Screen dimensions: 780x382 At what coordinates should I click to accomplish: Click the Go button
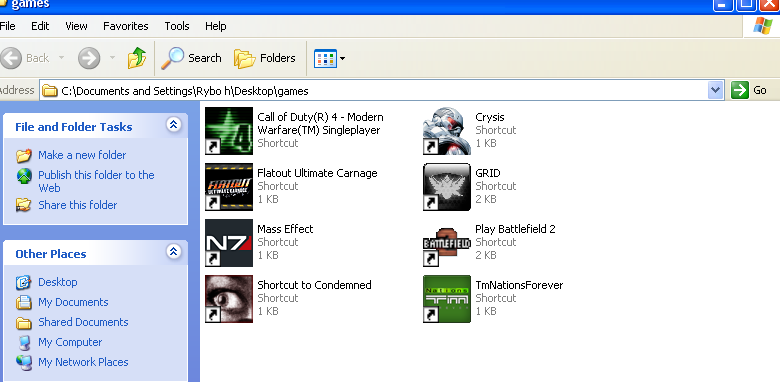click(x=749, y=90)
